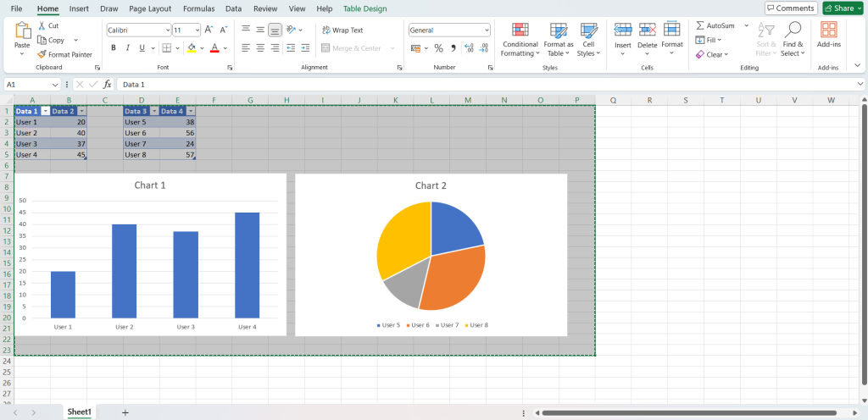Toggle Wrap Text
Viewport: 868px width, 420px height.
click(x=343, y=30)
